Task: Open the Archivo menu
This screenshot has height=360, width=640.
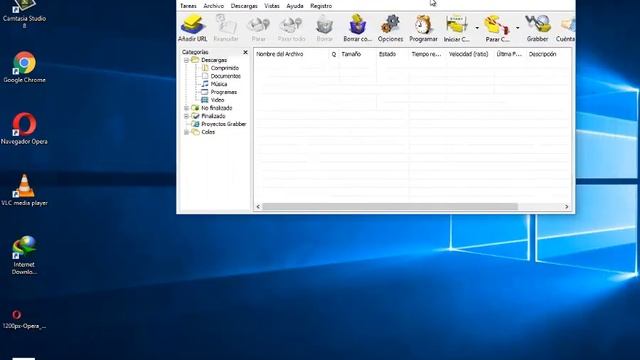Action: coord(213,6)
